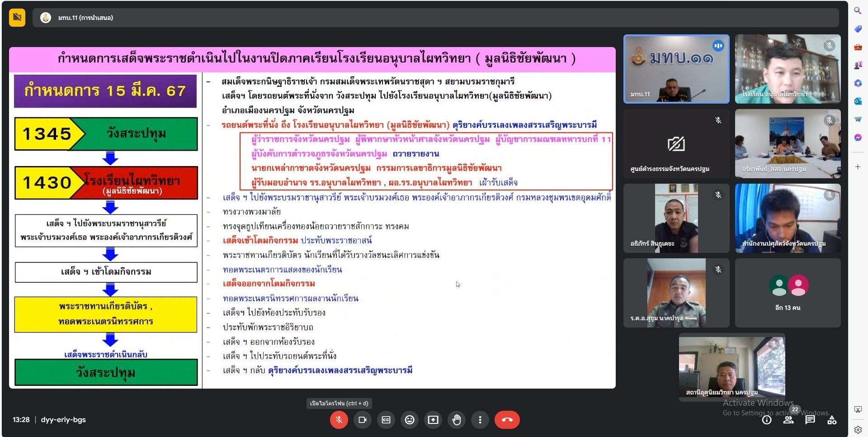
Task: Click the plus button to customize sidebar
Action: click(858, 167)
